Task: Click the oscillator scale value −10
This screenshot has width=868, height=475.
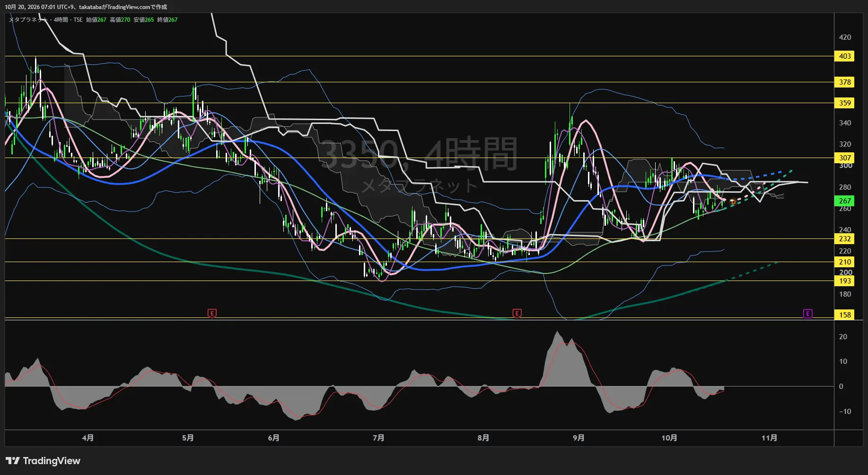Action: [845, 412]
